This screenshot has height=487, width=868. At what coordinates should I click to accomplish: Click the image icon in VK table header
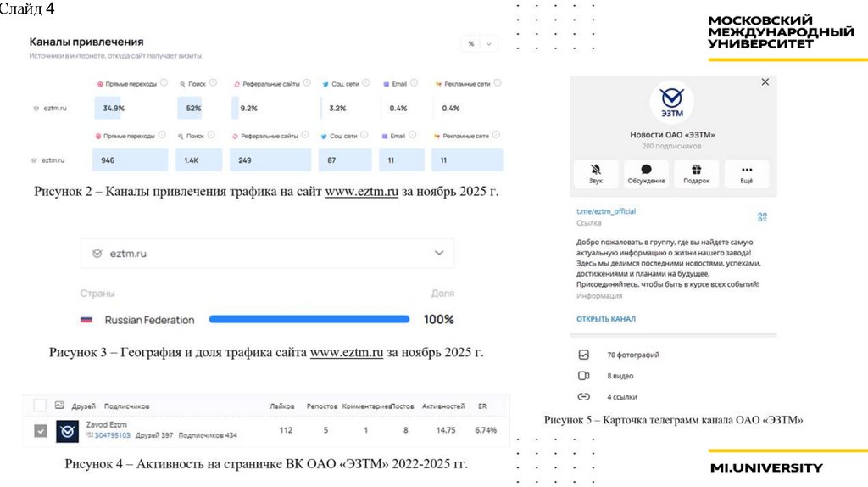pyautogui.click(x=59, y=406)
